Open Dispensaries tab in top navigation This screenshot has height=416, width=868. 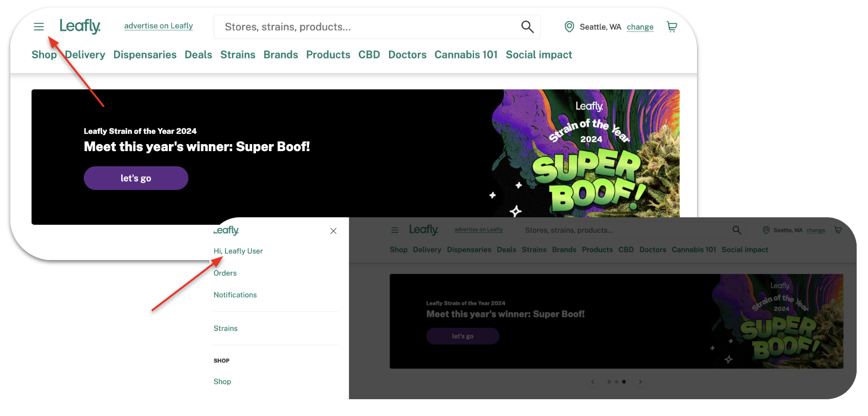click(145, 55)
